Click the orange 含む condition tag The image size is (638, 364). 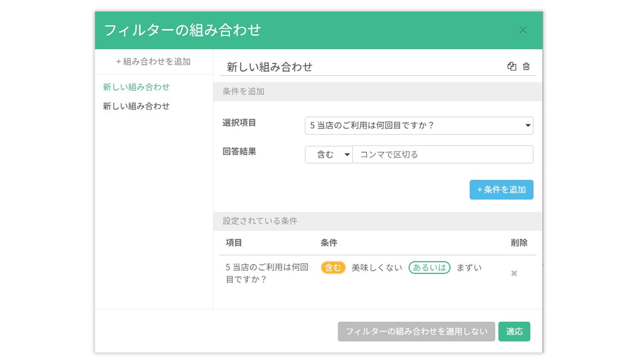point(333,267)
